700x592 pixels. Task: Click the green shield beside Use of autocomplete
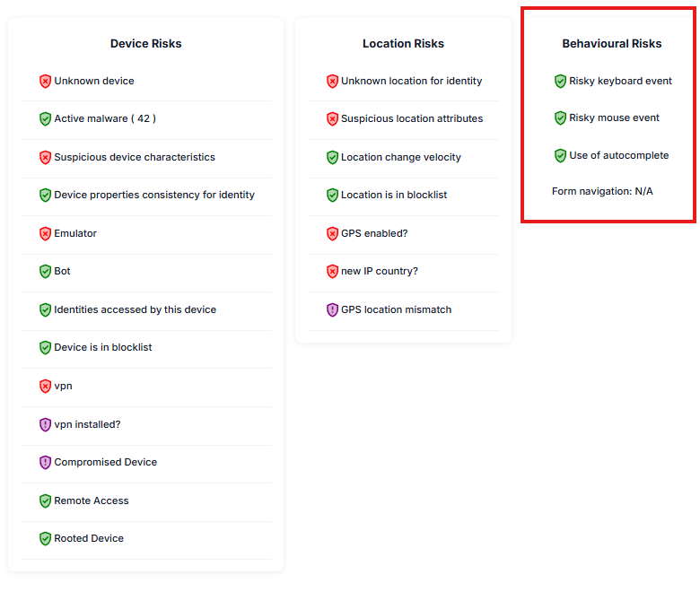560,156
